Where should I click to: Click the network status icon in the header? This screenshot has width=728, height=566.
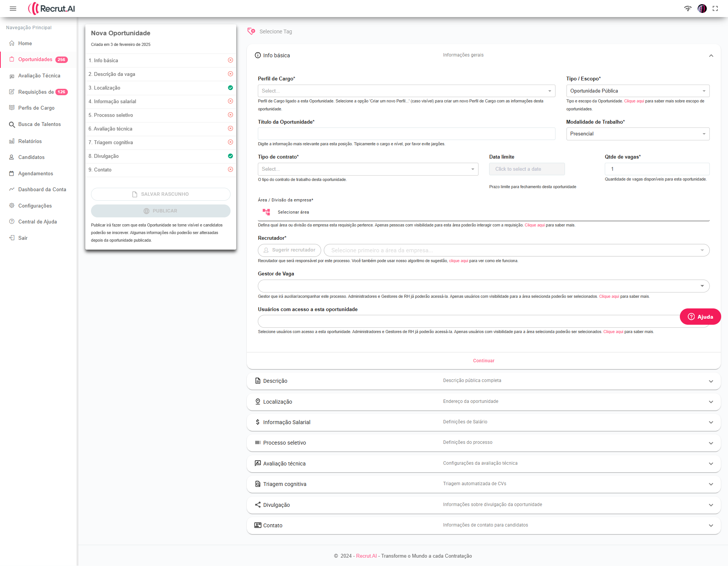click(688, 8)
